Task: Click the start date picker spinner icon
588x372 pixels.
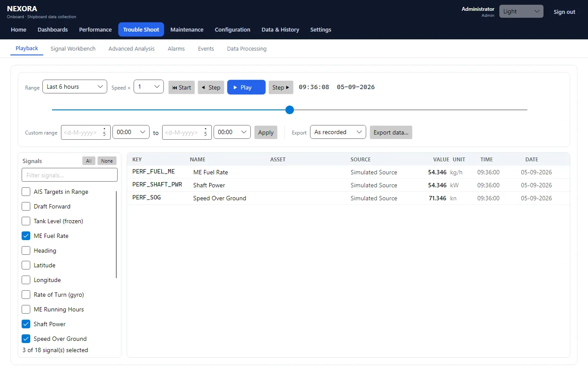Action: pos(104,132)
